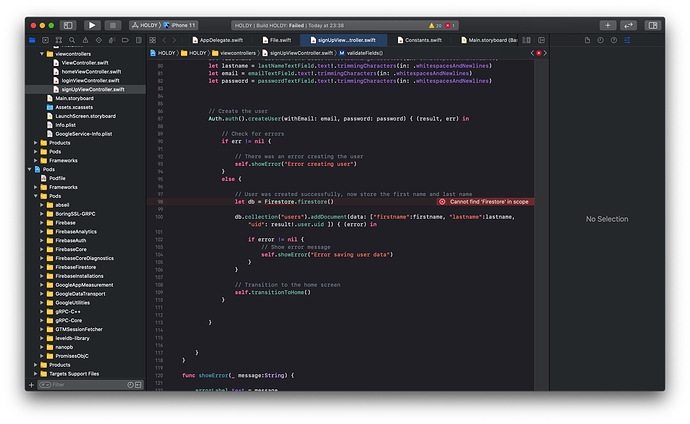Click the editor minimap scroll area
Viewport: 690px width, 424px height.
point(541,224)
